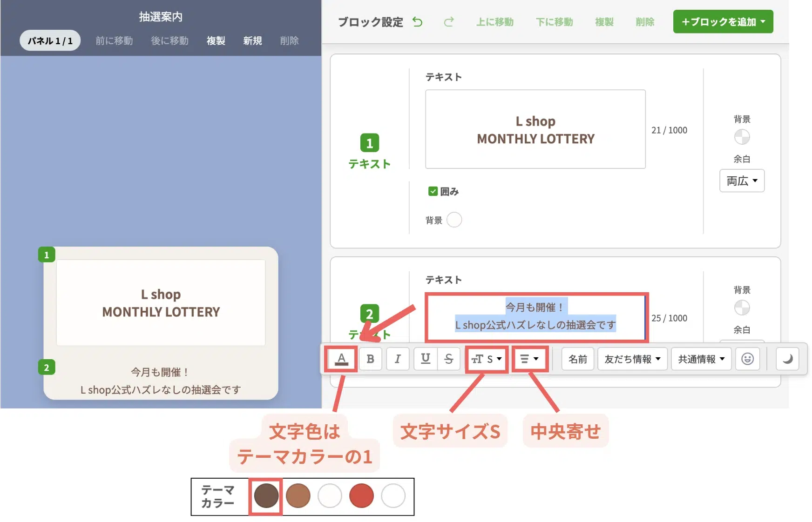Toggle the 囲み checkbox

click(x=433, y=191)
